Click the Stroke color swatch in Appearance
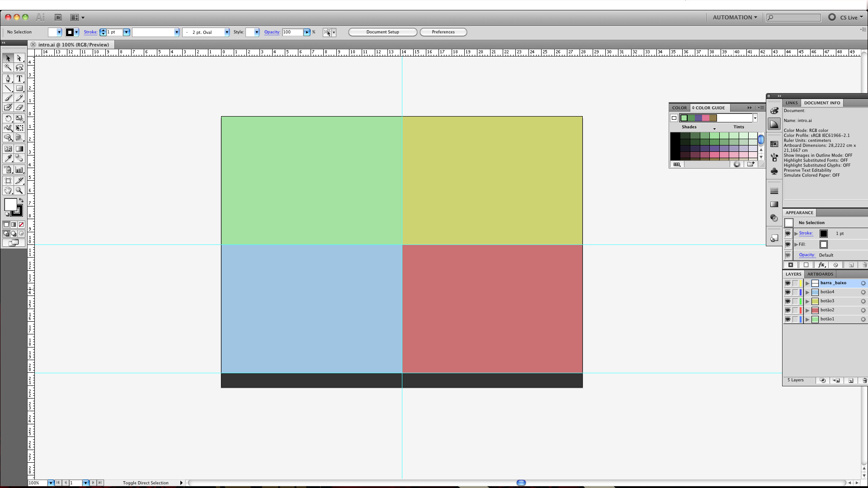This screenshot has width=868, height=488. pos(824,234)
